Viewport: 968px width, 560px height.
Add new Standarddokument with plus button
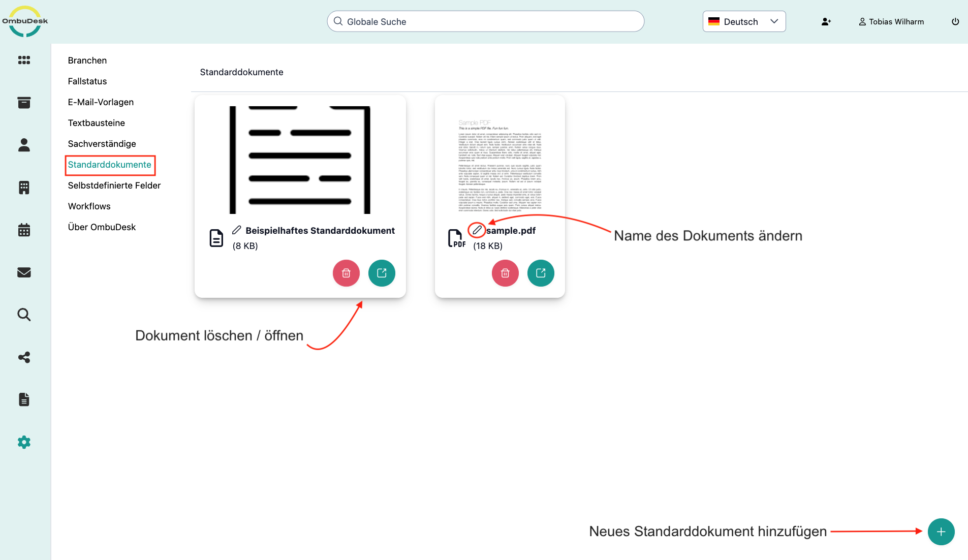tap(941, 532)
